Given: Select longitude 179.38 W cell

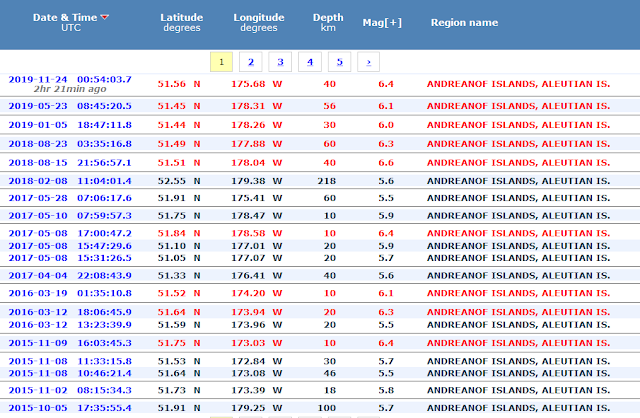Looking at the screenshot, I should 257,181.
